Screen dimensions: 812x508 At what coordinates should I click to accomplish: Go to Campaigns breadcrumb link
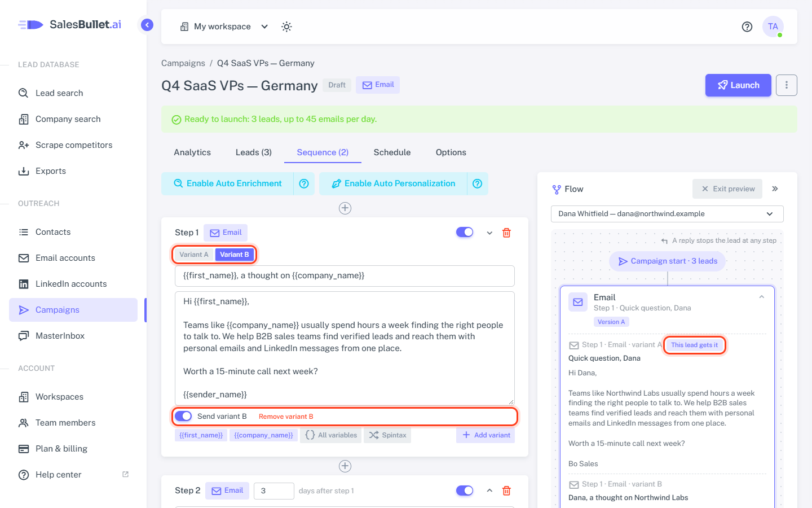click(183, 63)
